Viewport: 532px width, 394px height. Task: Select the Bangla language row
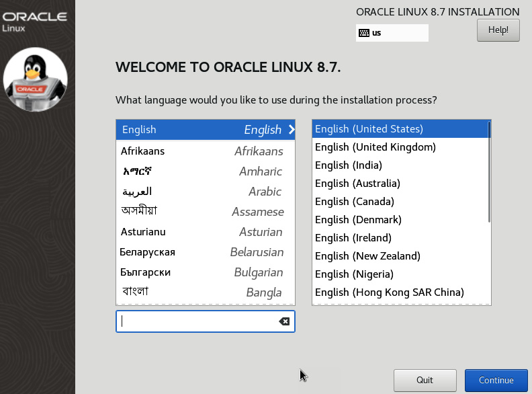(206, 292)
